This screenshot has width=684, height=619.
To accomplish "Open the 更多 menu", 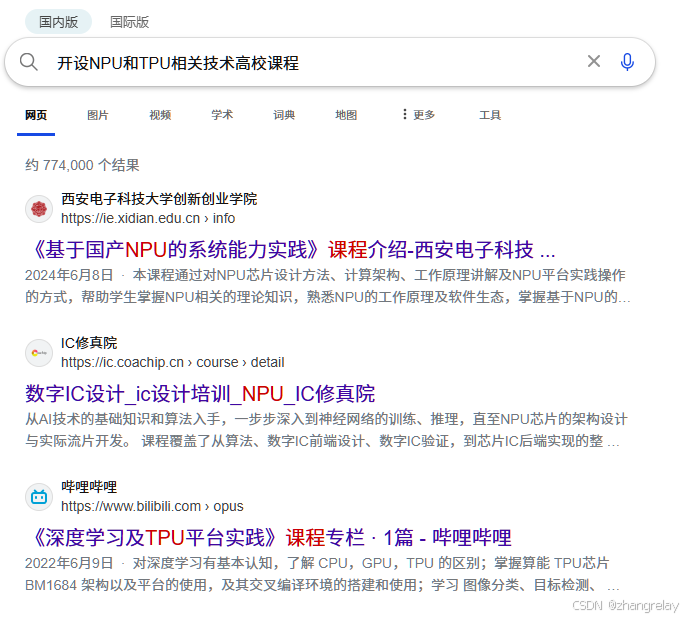I will (x=418, y=115).
